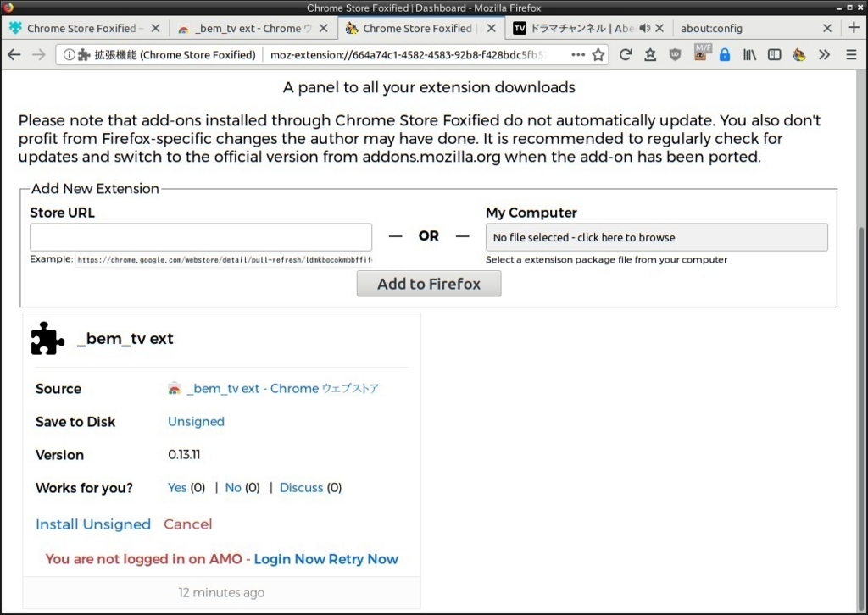The width and height of the screenshot is (868, 615).
Task: Click Login Now for AMO
Action: point(290,559)
